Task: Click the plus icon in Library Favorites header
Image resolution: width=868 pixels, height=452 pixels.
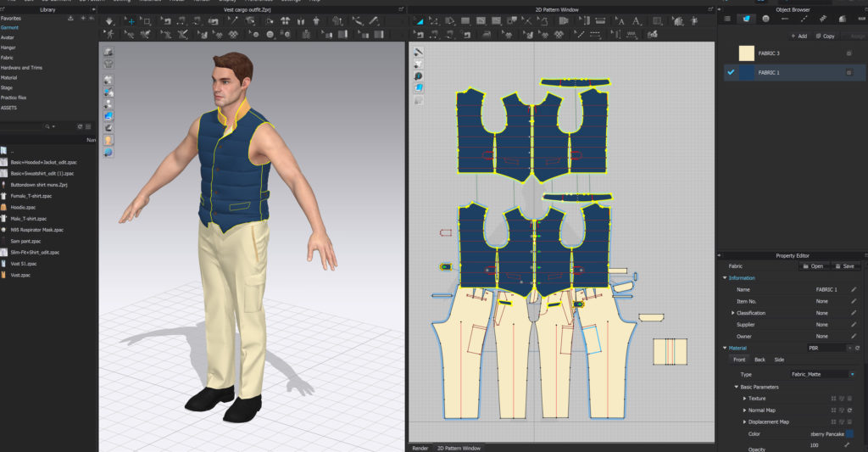Action: point(83,19)
